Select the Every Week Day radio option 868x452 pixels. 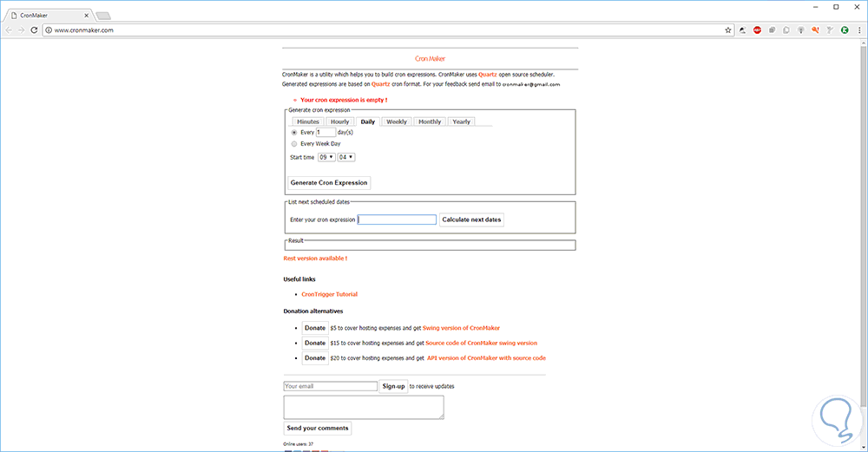[x=294, y=144]
